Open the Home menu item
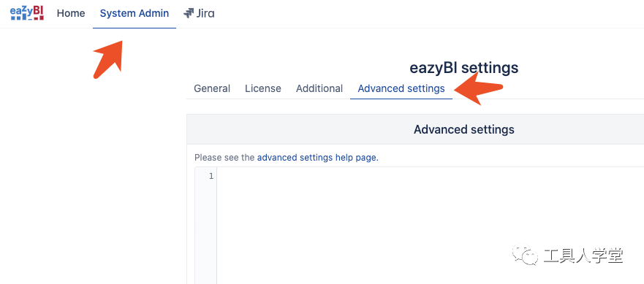The image size is (644, 284). coord(71,14)
